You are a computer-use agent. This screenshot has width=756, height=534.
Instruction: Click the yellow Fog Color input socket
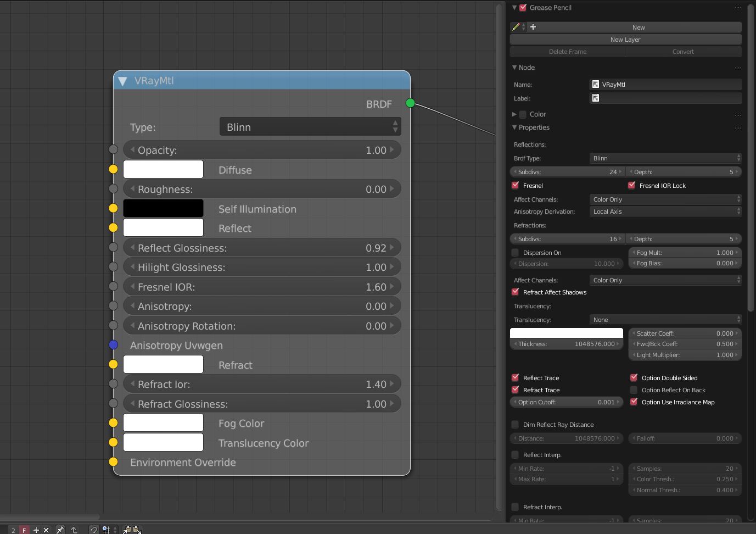(x=113, y=422)
